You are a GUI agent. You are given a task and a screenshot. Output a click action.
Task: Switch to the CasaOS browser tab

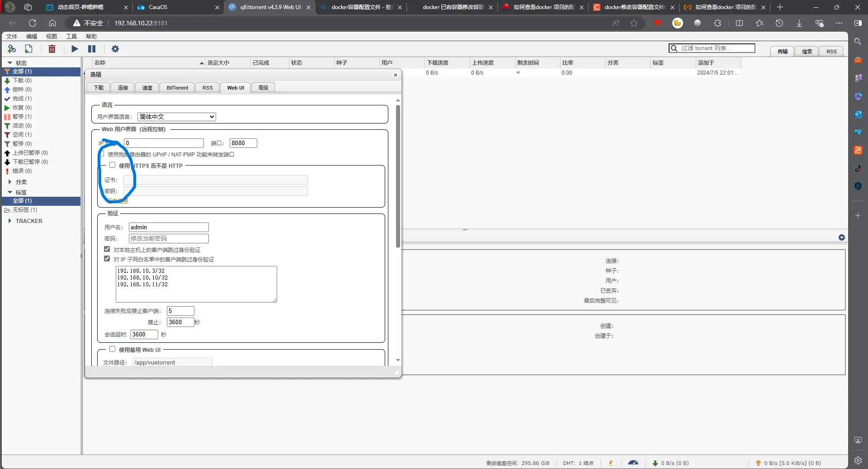177,7
